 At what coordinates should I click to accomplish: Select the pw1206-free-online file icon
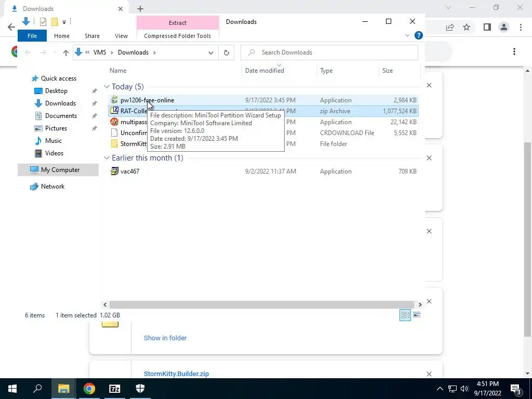(x=114, y=100)
